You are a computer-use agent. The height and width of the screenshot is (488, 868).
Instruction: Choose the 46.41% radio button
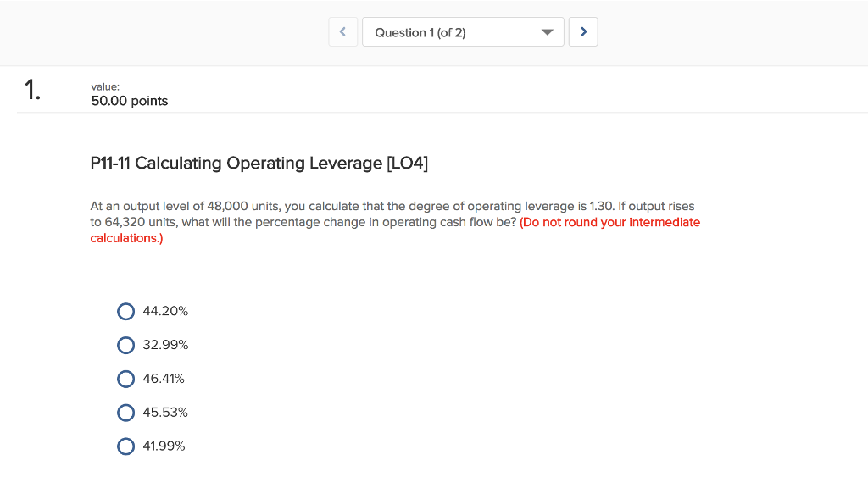[126, 379]
